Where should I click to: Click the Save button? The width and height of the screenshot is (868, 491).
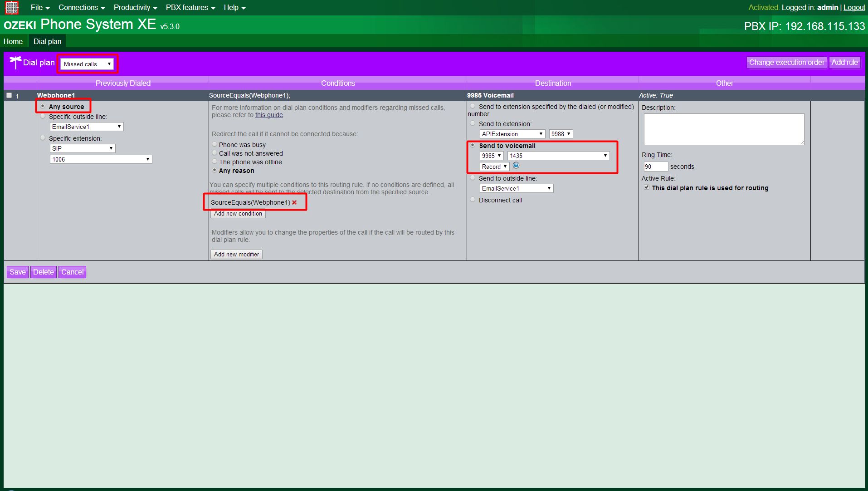18,272
